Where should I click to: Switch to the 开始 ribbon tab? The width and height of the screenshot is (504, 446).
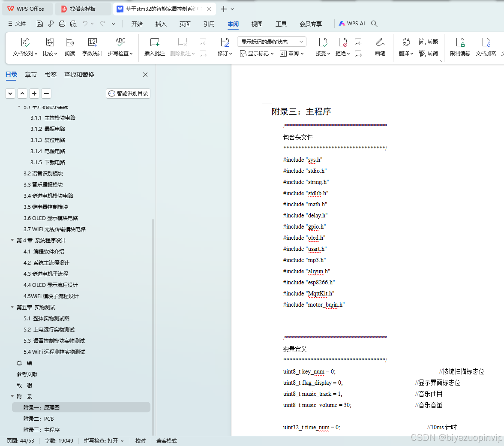[137, 24]
